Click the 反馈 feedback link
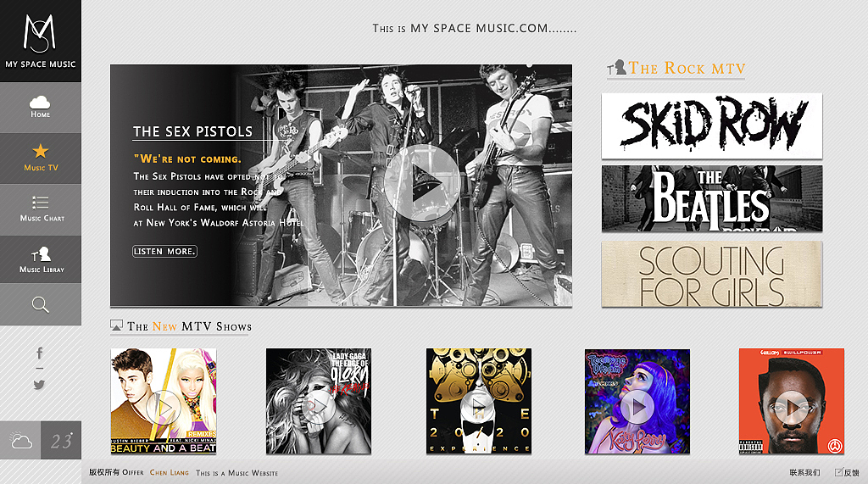Image resolution: width=868 pixels, height=484 pixels. coord(852,472)
